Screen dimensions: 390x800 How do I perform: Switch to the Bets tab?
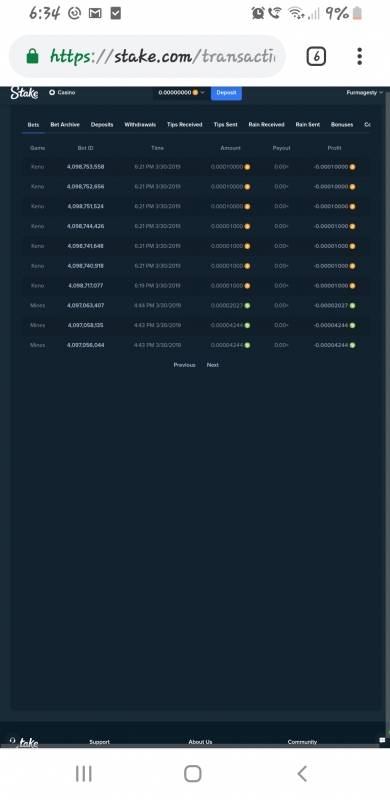coord(33,124)
